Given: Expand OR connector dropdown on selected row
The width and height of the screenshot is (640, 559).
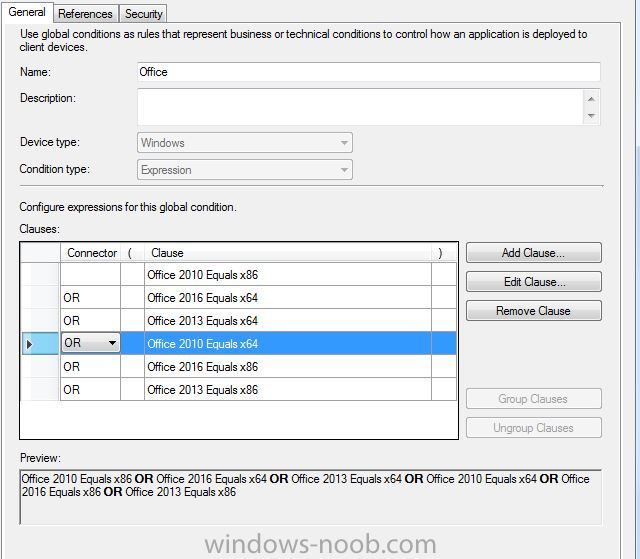Looking at the screenshot, I should 112,343.
